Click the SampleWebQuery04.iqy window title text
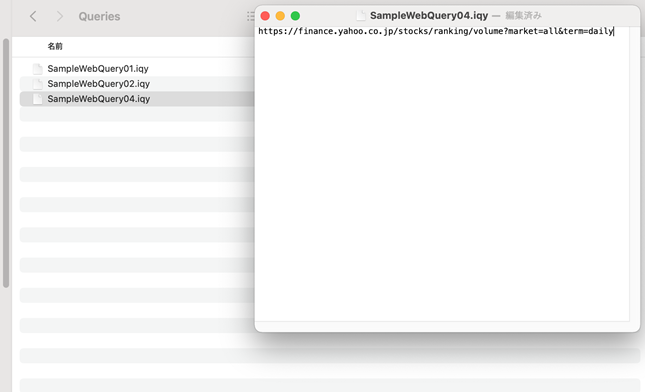Image resolution: width=645 pixels, height=392 pixels. [x=429, y=16]
